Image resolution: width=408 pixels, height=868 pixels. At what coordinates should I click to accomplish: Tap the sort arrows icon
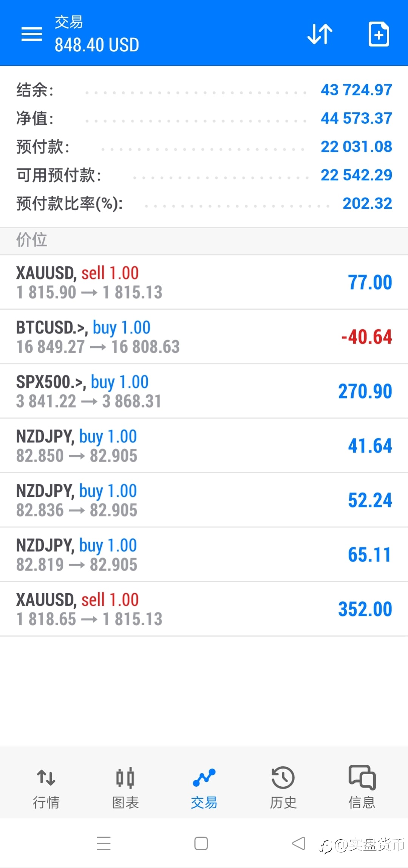(320, 34)
